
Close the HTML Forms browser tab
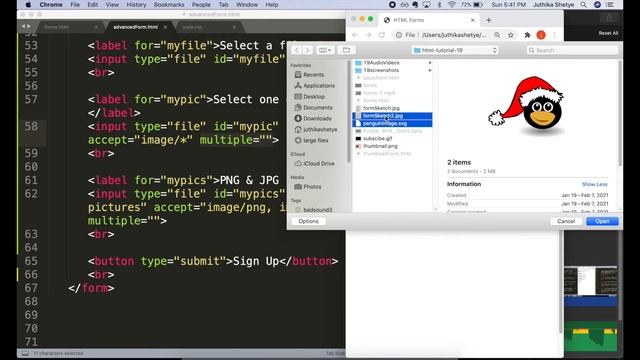click(473, 20)
